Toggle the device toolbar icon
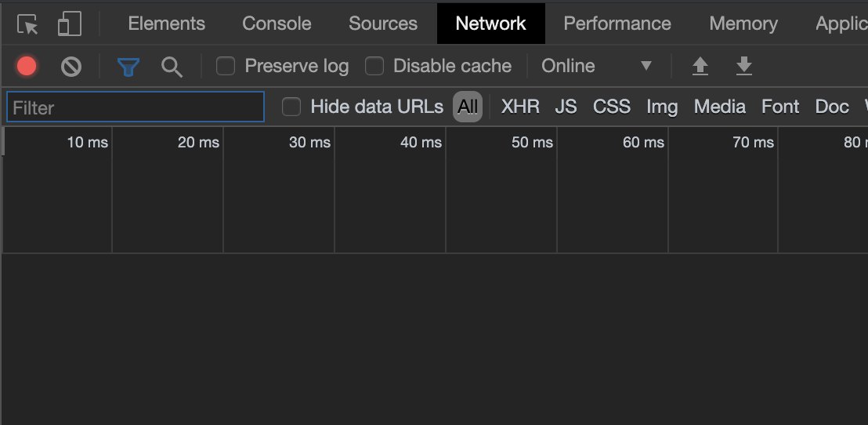 [x=70, y=24]
